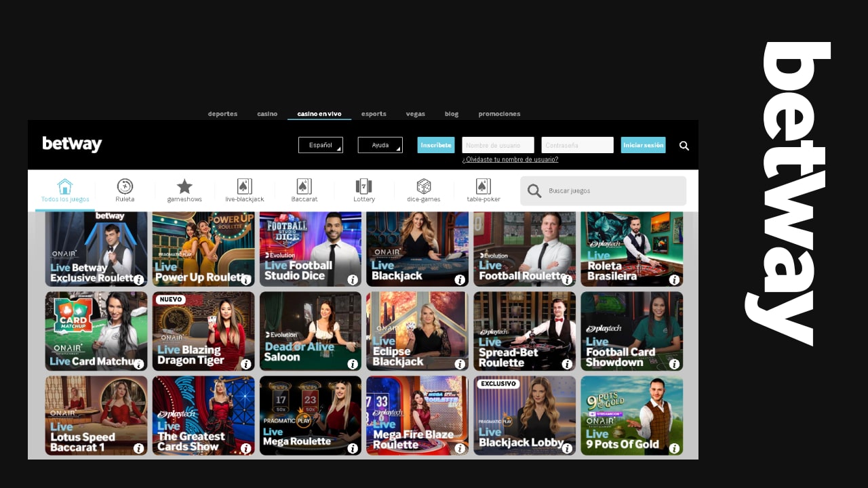This screenshot has height=488, width=868.
Task: Open the dice-games icon
Action: (x=424, y=186)
